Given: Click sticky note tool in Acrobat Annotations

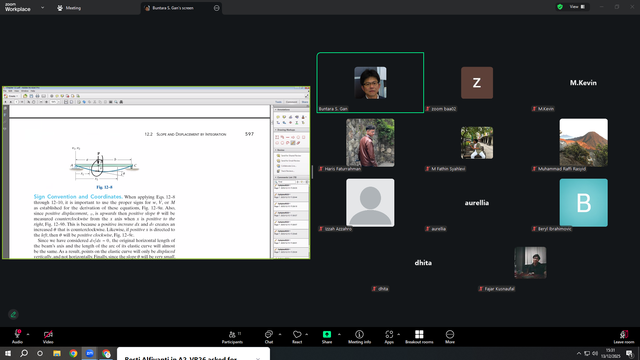Looking at the screenshot, I should 278,117.
